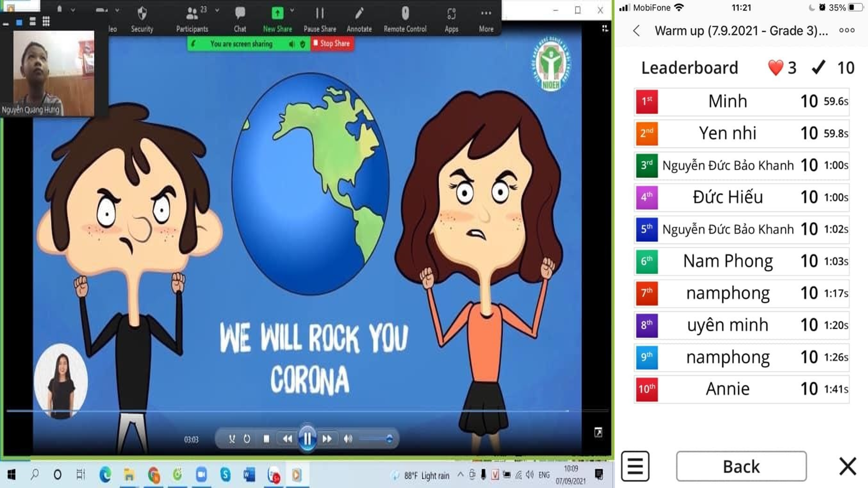Open the Participants panel in Zoom

(x=192, y=19)
